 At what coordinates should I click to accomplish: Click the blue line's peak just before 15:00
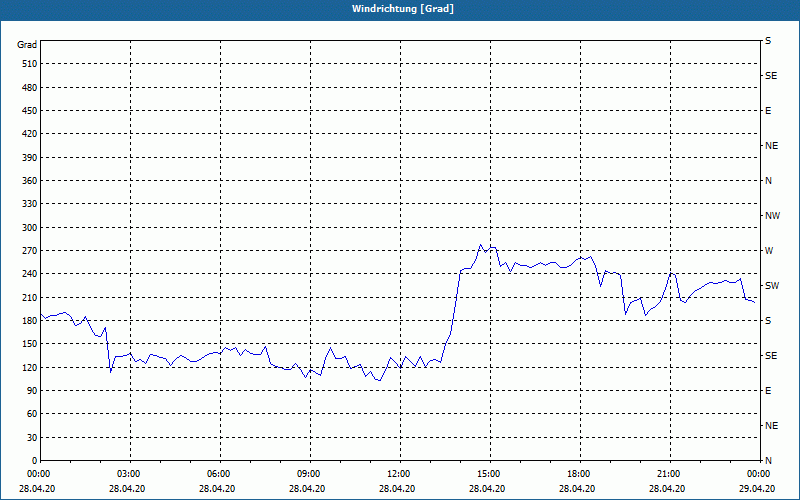tap(480, 245)
